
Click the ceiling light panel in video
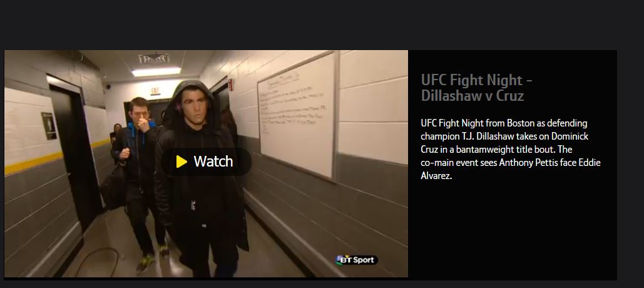pos(156,71)
